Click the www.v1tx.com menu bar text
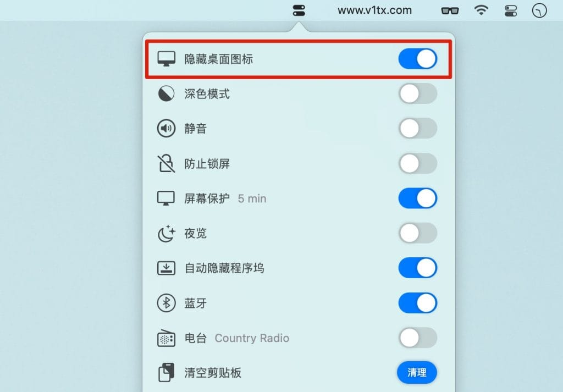This screenshot has width=563, height=392. coord(374,10)
